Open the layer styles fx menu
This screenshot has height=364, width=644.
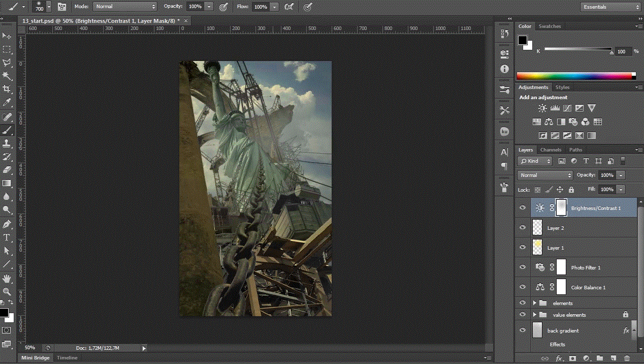pyautogui.click(x=559, y=358)
